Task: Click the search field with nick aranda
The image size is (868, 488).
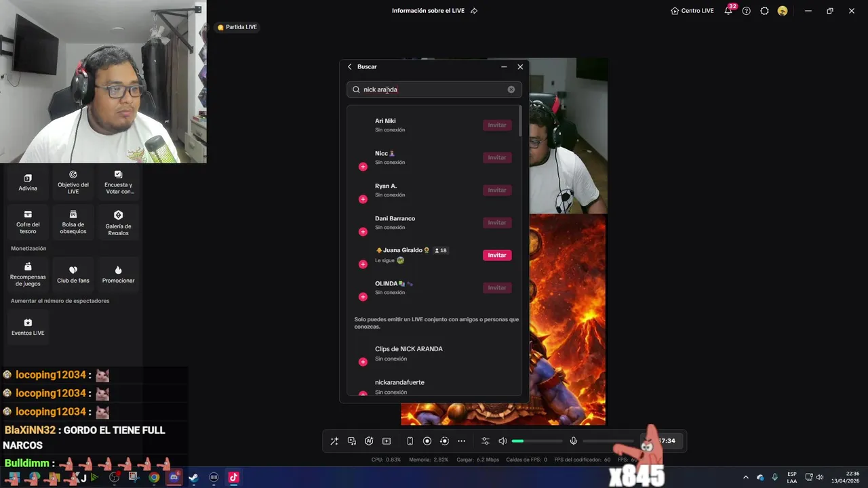Action: coord(434,89)
